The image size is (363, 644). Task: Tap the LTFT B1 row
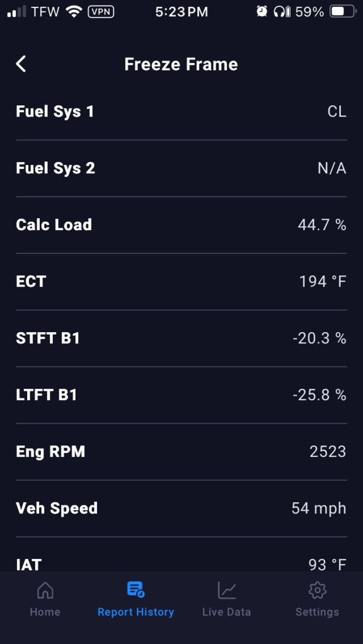click(x=181, y=395)
